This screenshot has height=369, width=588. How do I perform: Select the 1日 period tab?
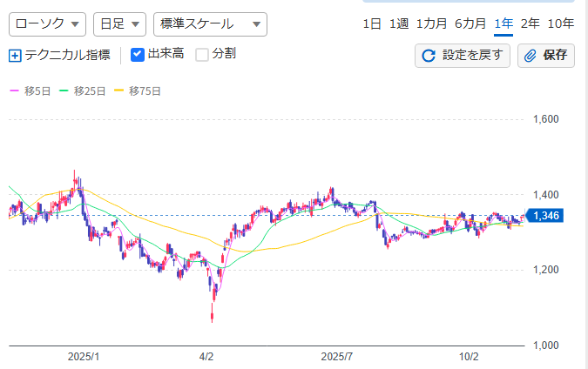[372, 24]
